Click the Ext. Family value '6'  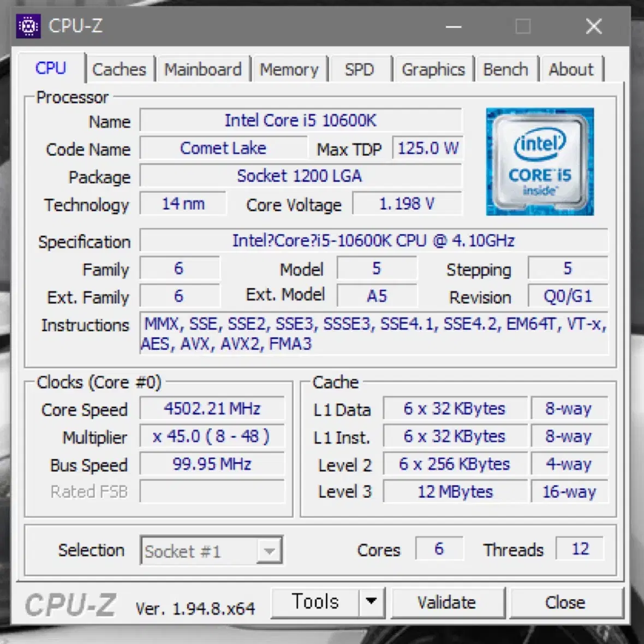(x=179, y=296)
